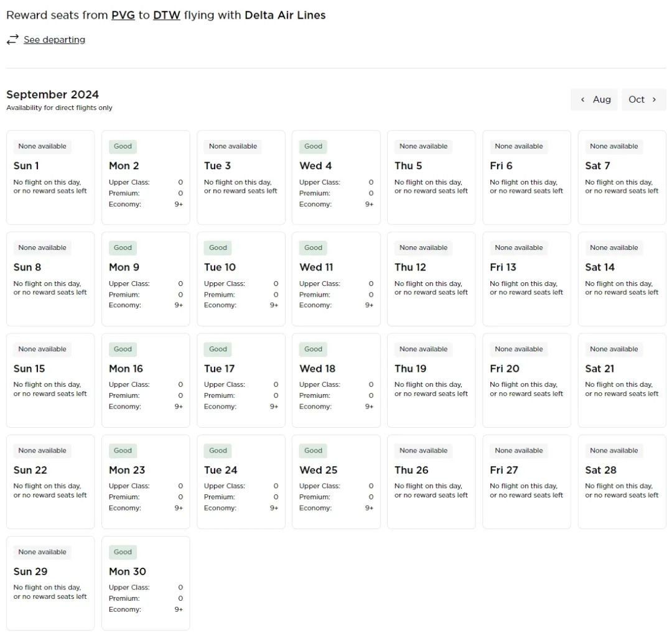Select Mon 16 in the calendar
Screen dimensions: 672x638
(x=146, y=380)
